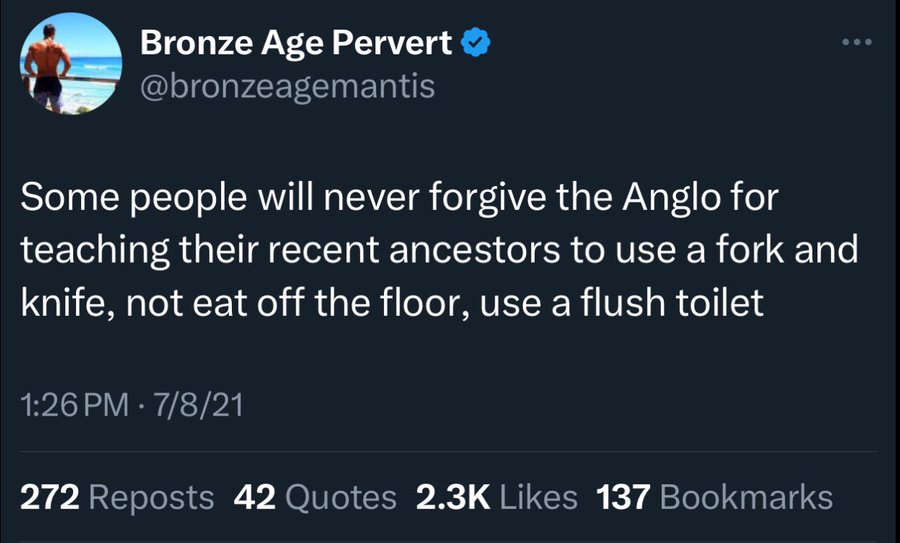Click the 272 reposts number
900x543 pixels.
[50, 497]
